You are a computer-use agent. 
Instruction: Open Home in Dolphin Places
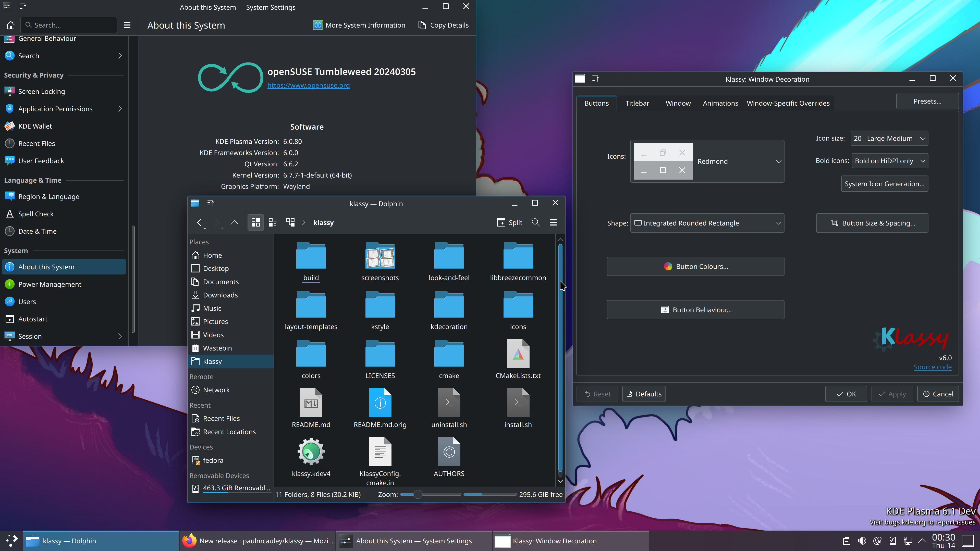[x=230, y=255]
